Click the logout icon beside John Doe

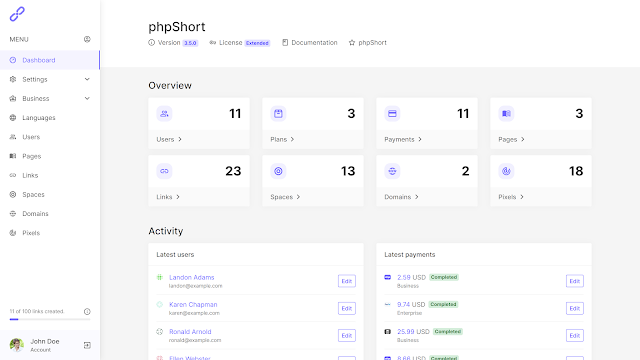pyautogui.click(x=87, y=345)
